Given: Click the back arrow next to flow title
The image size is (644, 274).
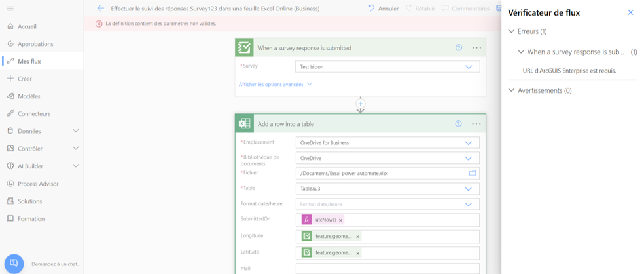Looking at the screenshot, I should point(100,9).
